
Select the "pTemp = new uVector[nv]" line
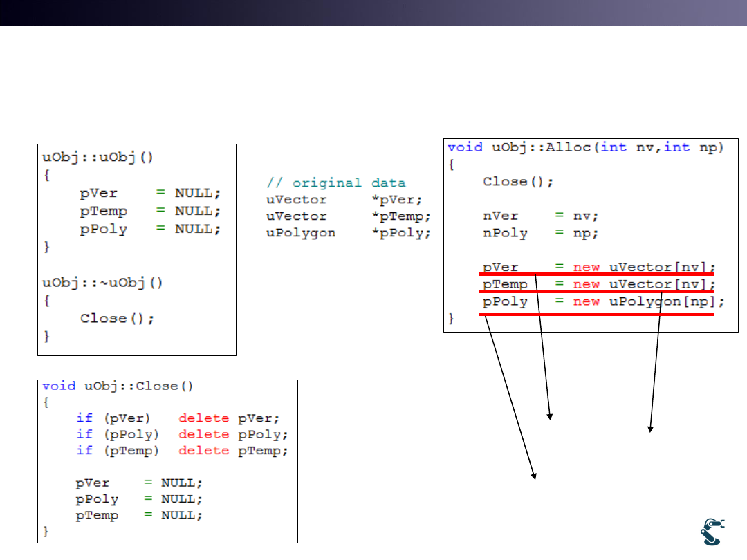click(599, 284)
